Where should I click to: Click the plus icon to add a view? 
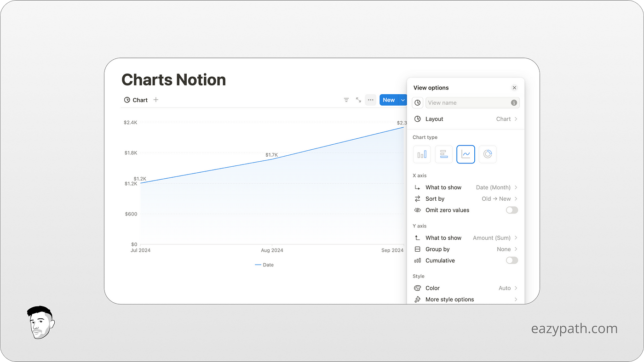click(155, 100)
